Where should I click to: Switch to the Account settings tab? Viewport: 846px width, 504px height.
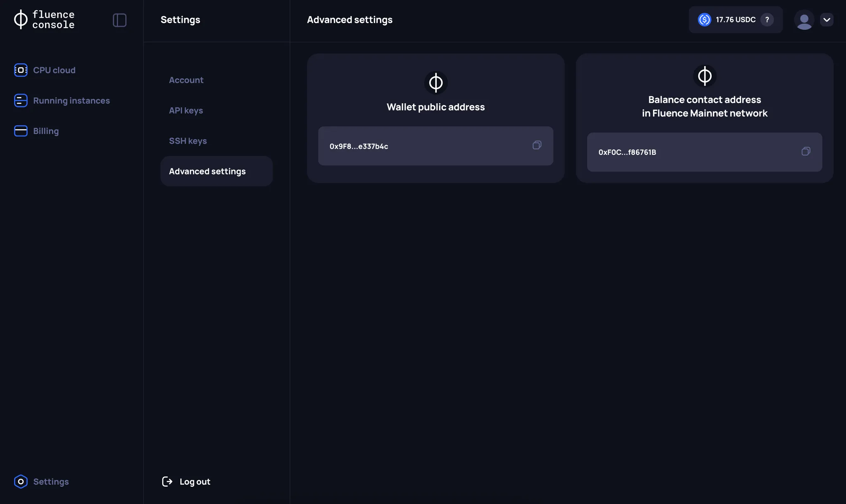(186, 80)
